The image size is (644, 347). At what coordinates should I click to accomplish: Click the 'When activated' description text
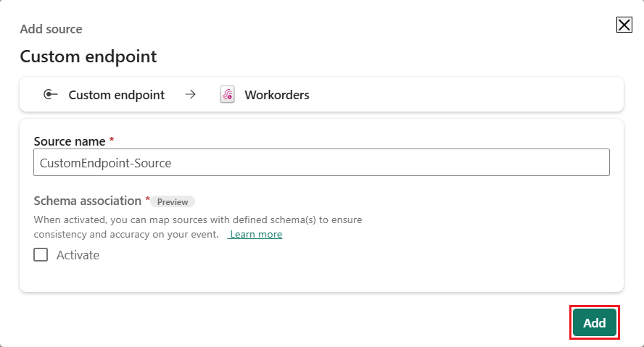coord(197,220)
